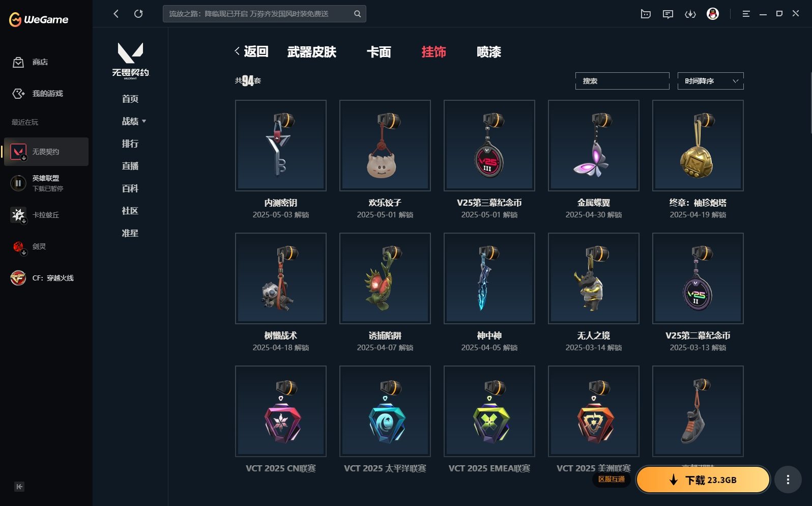Select 英雄联盟 in the recent games list

pos(46,183)
